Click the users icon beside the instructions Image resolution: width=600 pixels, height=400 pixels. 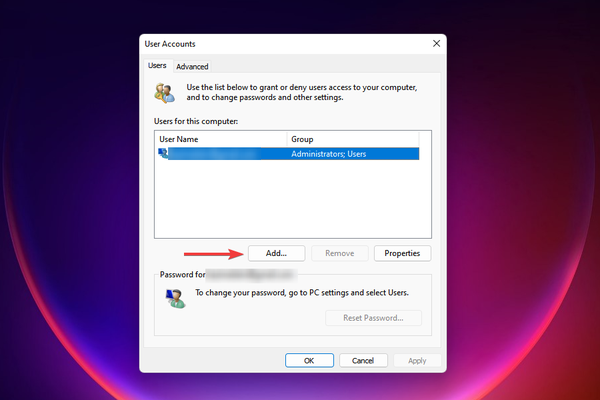163,93
